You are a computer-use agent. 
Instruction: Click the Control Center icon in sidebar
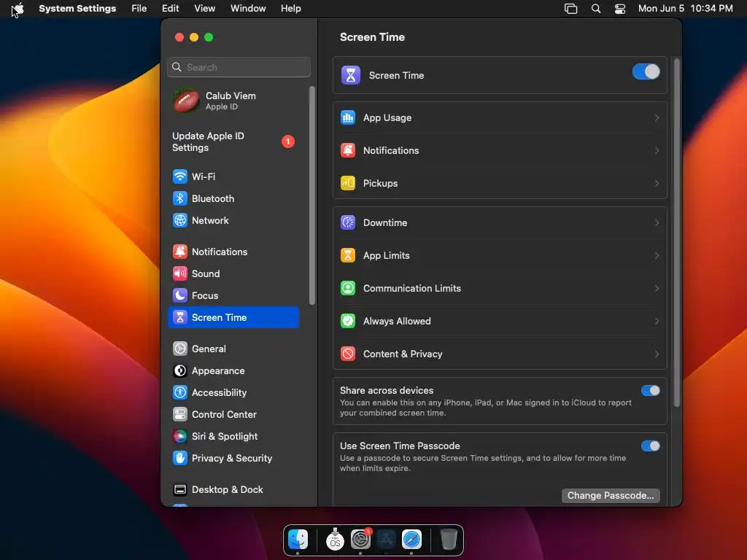[x=179, y=415]
